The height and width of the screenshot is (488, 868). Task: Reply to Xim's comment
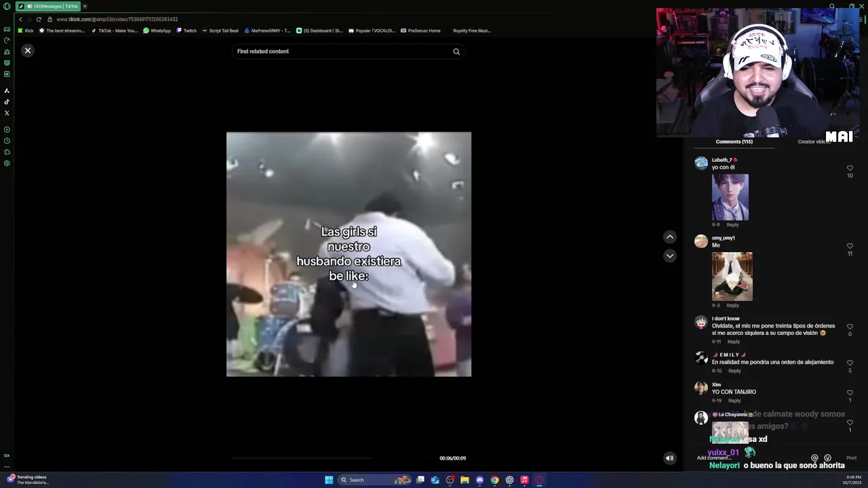734,401
